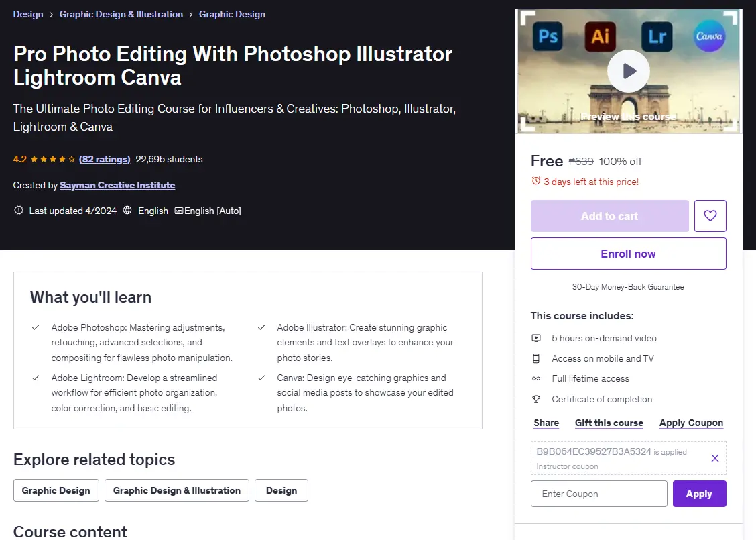The image size is (756, 540).
Task: Focus the Enter Coupon input field
Action: pos(598,494)
